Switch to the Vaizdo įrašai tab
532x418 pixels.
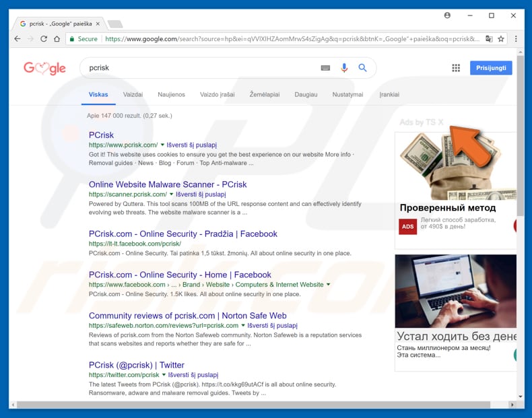coord(217,95)
